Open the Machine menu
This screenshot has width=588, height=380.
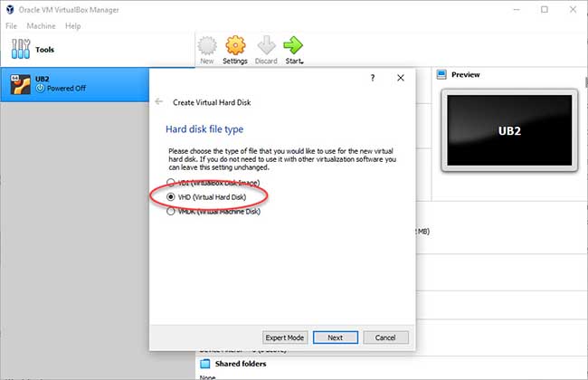click(42, 26)
